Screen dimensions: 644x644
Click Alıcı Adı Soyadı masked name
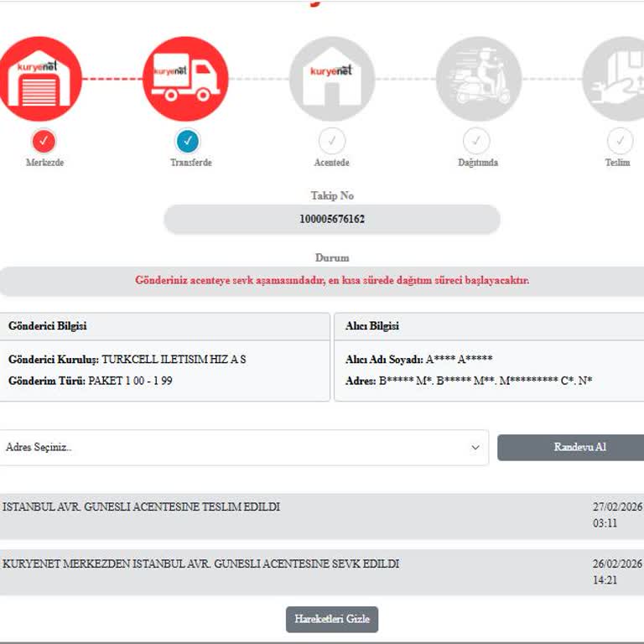coord(419,360)
